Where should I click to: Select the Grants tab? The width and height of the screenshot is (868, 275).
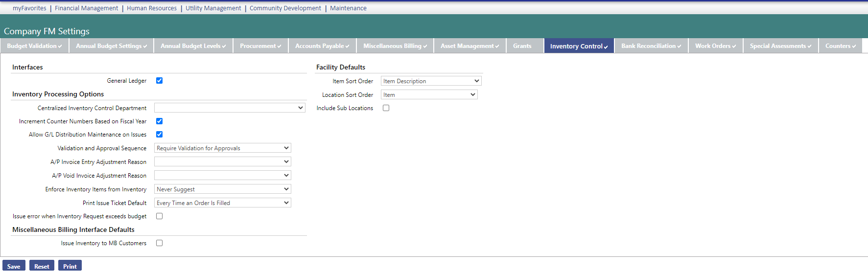(522, 46)
